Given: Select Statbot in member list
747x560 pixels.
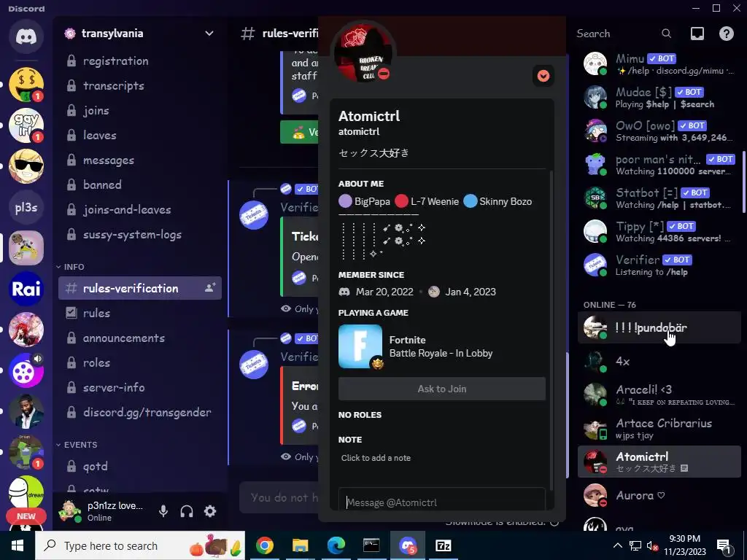Looking at the screenshot, I should (x=659, y=198).
